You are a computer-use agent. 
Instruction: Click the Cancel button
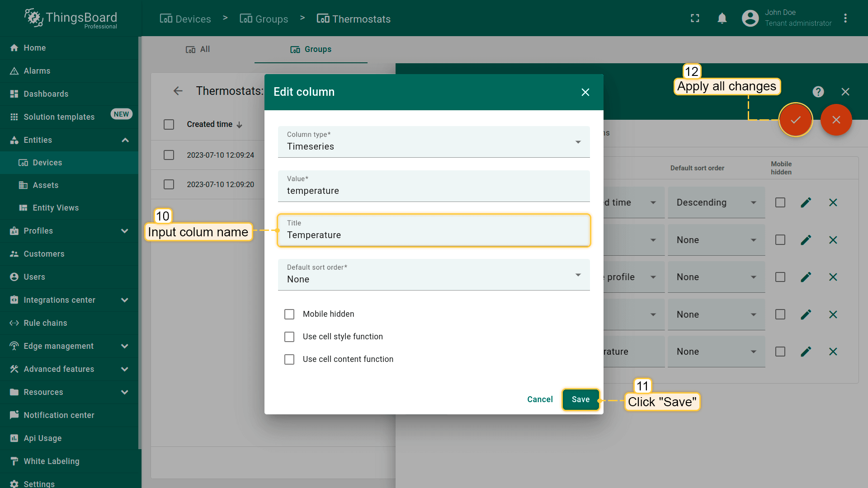pos(540,399)
